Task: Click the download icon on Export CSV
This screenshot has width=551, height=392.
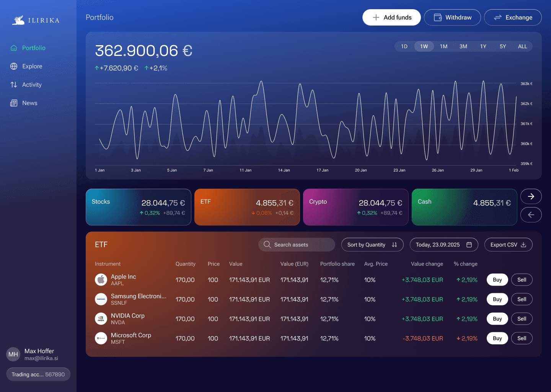Action: (523, 245)
